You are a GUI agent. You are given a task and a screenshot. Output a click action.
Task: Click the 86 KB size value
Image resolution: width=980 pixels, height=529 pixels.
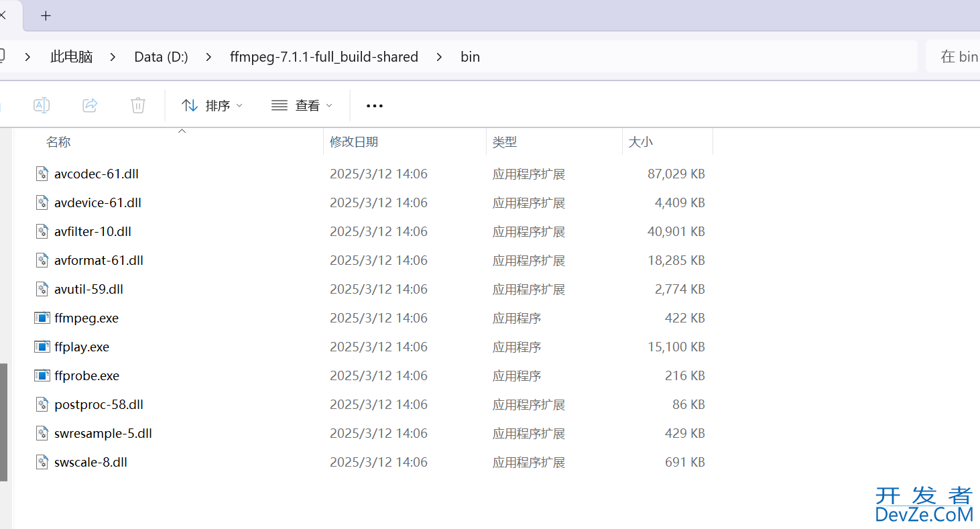coord(688,404)
